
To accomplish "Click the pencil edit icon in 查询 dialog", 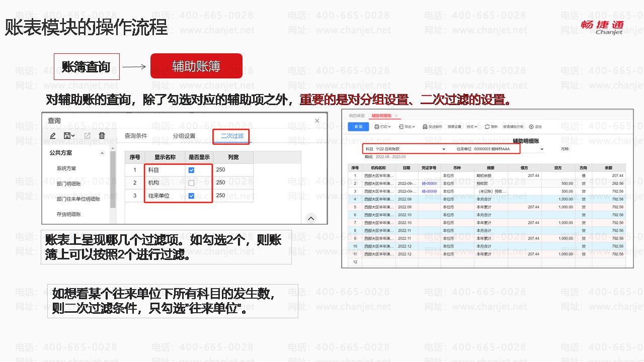I will point(53,136).
